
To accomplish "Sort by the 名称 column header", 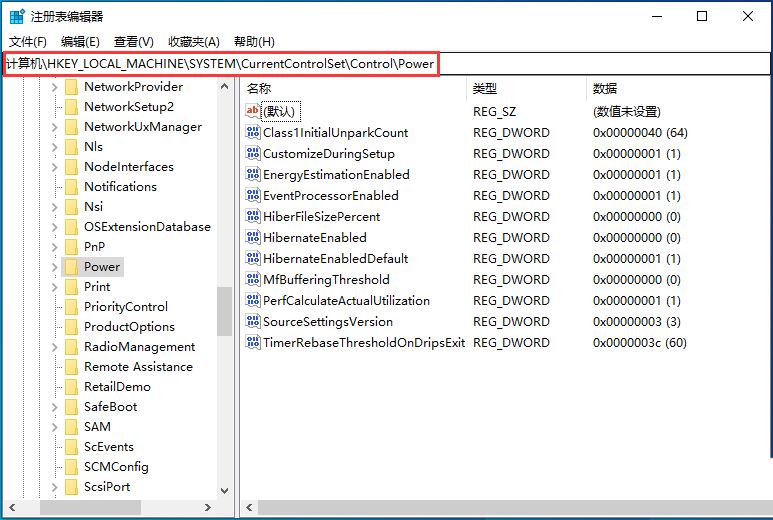I will (x=354, y=88).
